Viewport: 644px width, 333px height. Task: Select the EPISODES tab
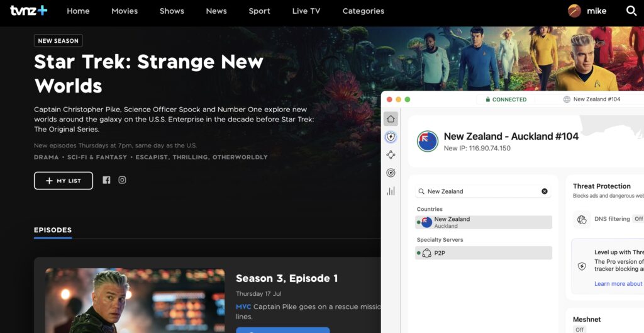[x=53, y=230]
